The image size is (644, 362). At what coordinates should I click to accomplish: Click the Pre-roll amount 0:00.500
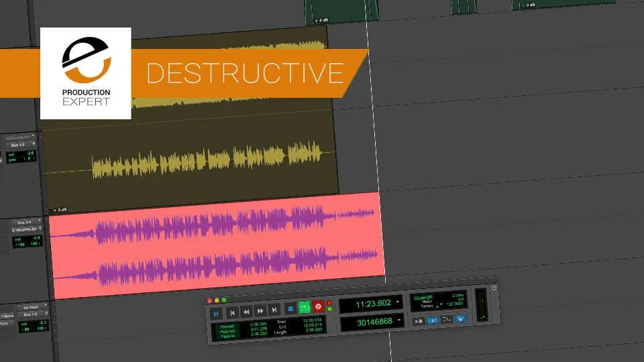[259, 324]
